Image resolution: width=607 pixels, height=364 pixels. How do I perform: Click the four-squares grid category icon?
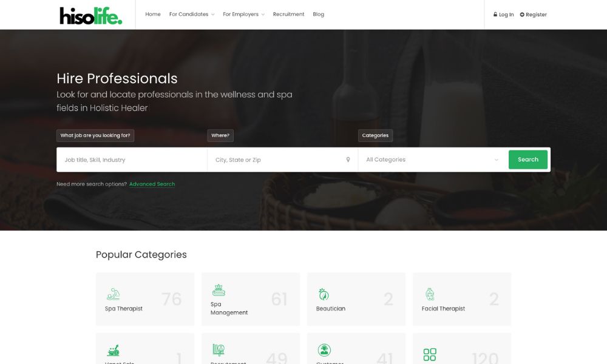pos(430,354)
